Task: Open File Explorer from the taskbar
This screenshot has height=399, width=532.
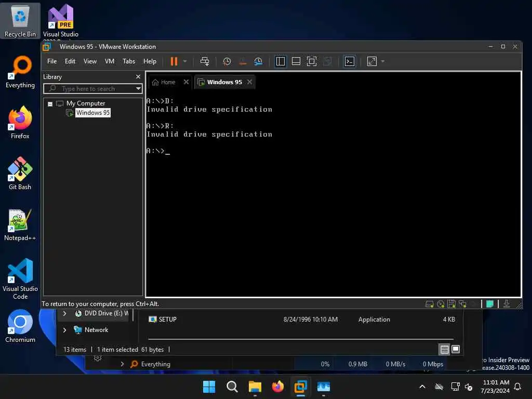Action: (255, 387)
